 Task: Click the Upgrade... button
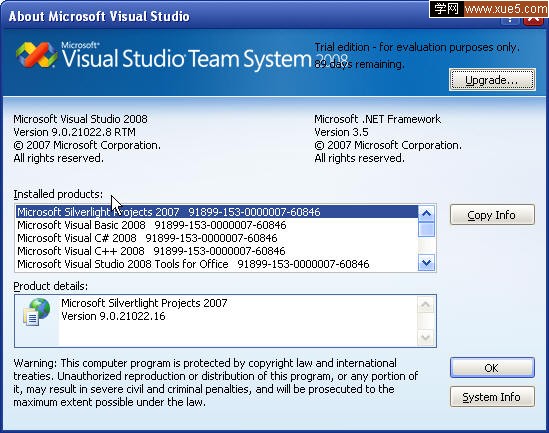[492, 80]
